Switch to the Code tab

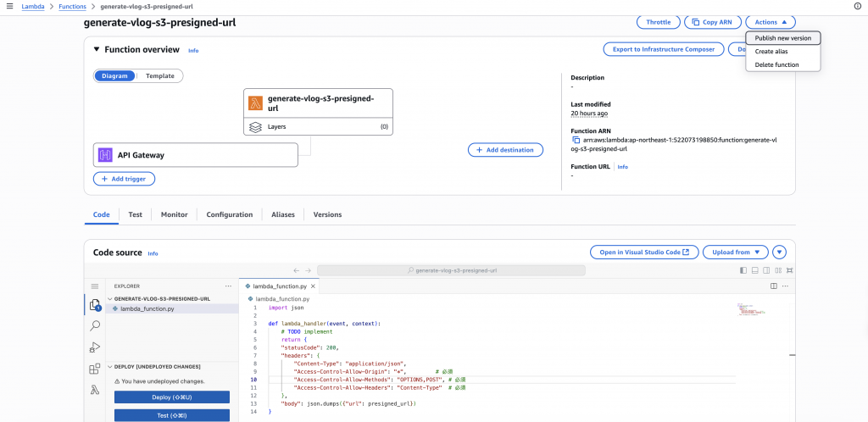[x=102, y=214]
